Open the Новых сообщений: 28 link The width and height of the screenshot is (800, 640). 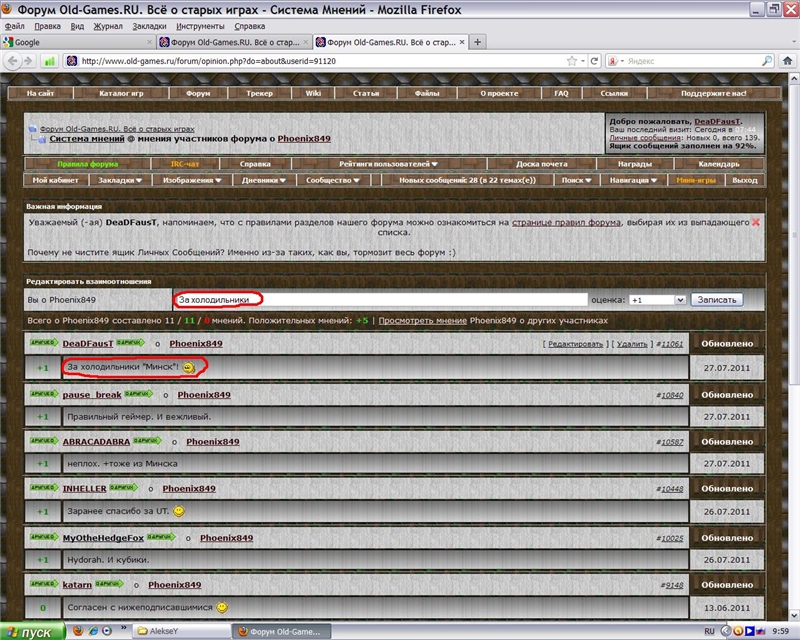[x=467, y=180]
